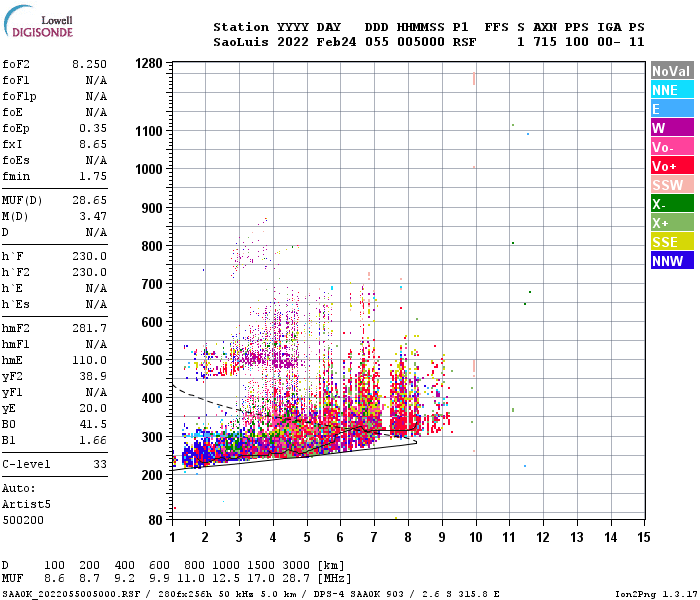This screenshot has width=700, height=600.
Task: Click the 1280 km height axis label
Action: [149, 63]
